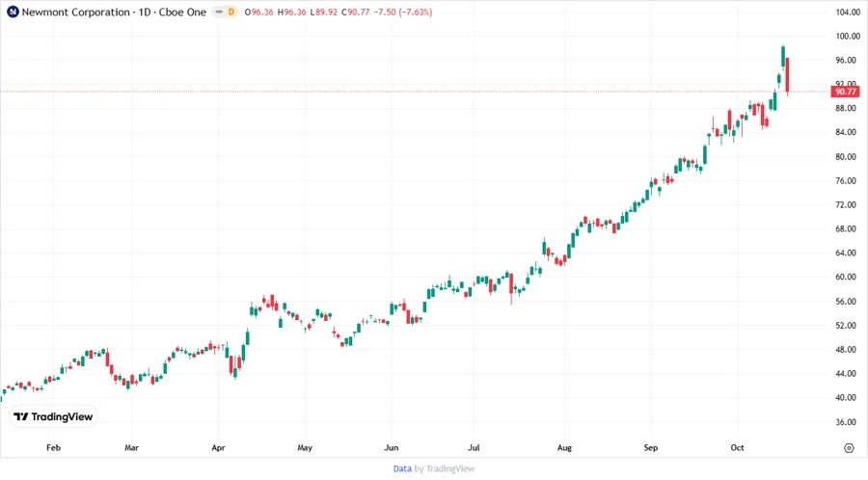This screenshot has width=868, height=480.
Task: Click the 40.00 price axis label
Action: [845, 398]
